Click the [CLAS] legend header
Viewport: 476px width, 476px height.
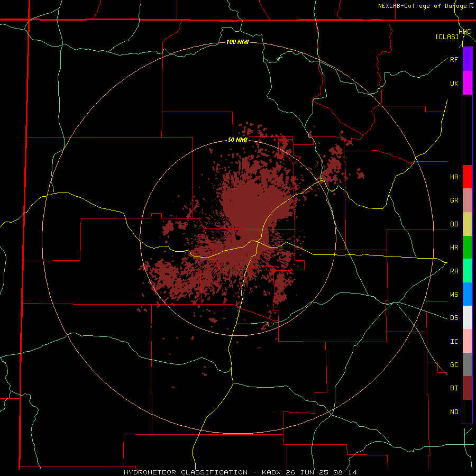[447, 37]
